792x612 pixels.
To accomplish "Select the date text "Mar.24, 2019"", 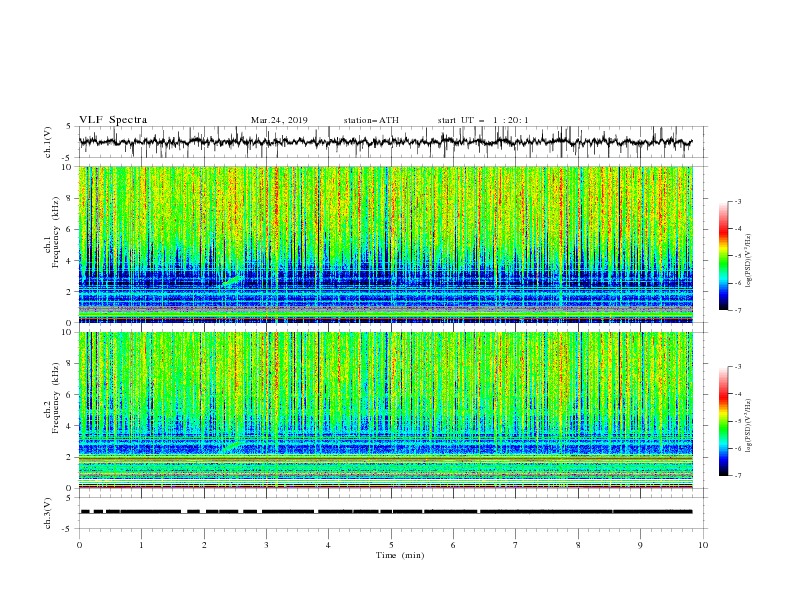I will tap(279, 120).
